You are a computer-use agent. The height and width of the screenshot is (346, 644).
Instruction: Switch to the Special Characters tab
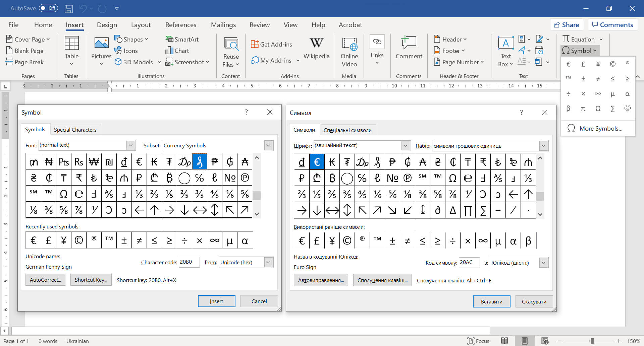pos(75,130)
